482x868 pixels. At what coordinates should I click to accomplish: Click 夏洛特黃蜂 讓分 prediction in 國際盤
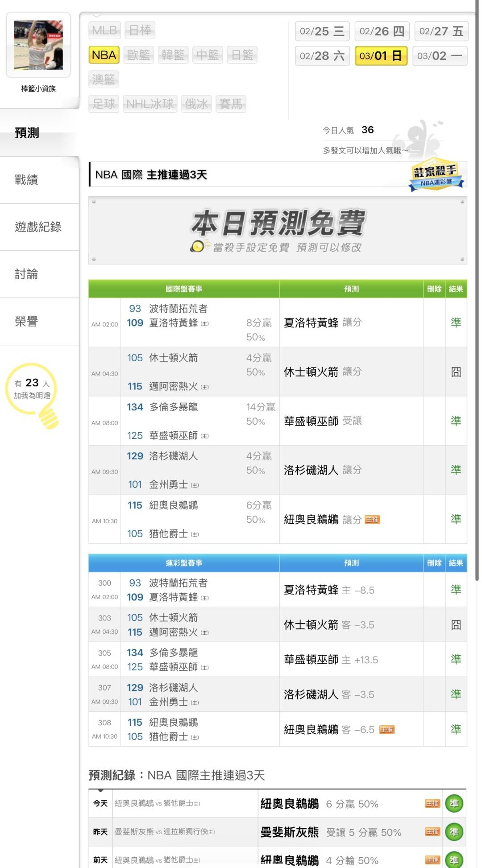323,322
